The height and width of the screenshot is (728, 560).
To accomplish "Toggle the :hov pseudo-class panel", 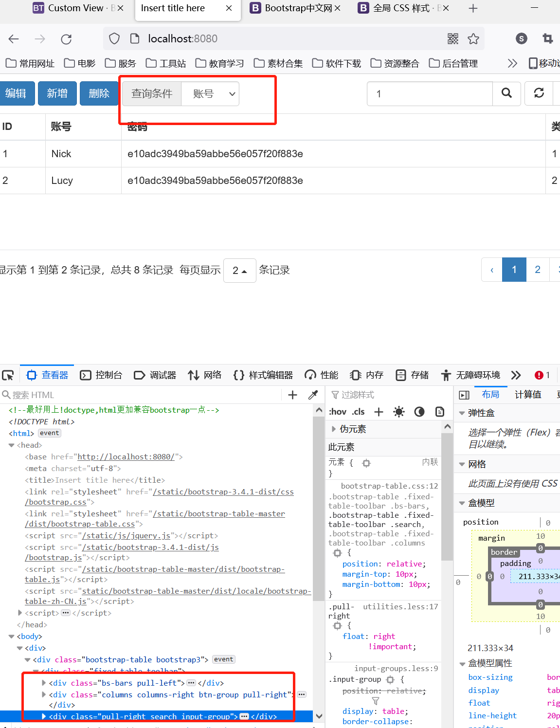I will coord(338,412).
